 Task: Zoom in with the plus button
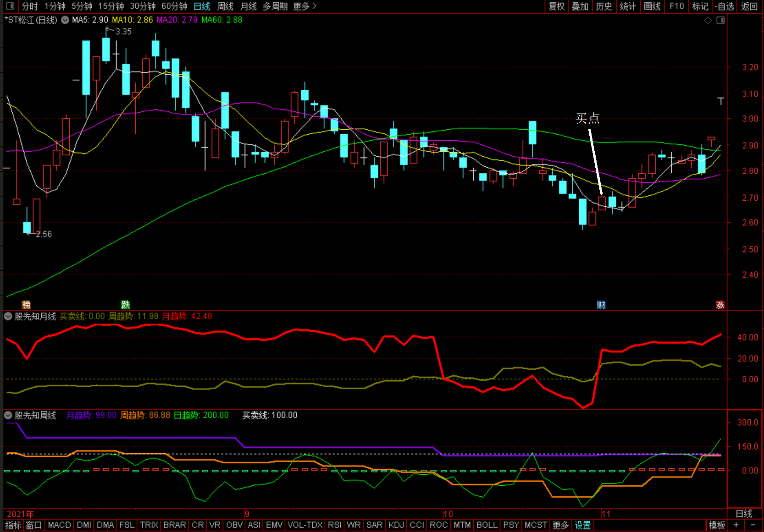click(736, 525)
